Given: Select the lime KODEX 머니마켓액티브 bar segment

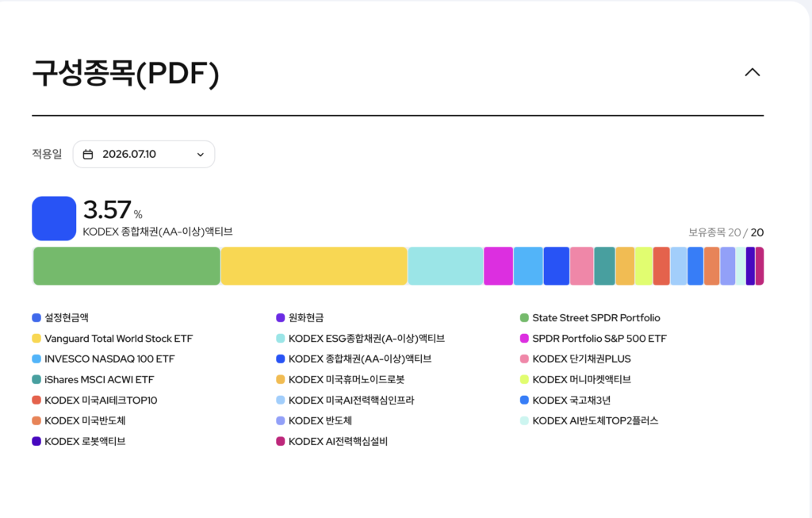Looking at the screenshot, I should point(644,267).
